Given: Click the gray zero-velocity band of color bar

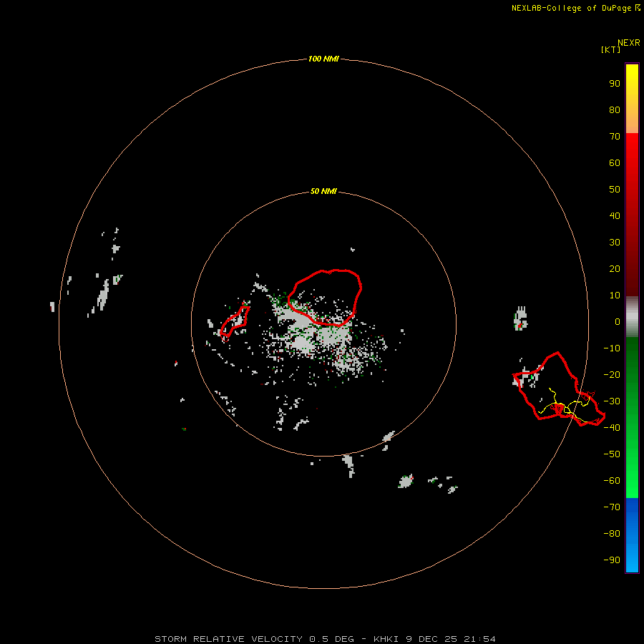Looking at the screenshot, I should [632, 317].
